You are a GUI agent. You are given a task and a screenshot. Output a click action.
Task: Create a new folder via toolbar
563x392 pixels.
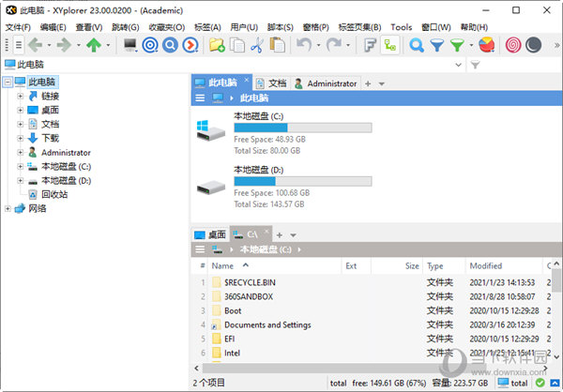(x=217, y=45)
